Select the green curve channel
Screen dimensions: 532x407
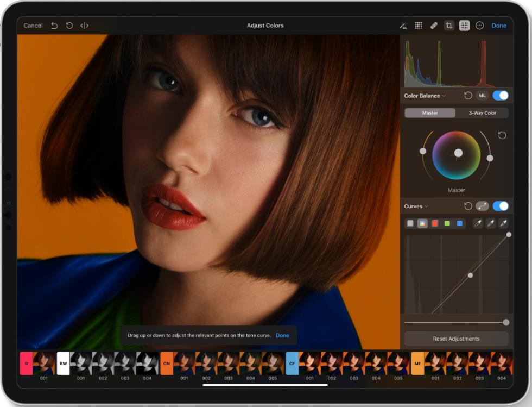pos(447,223)
